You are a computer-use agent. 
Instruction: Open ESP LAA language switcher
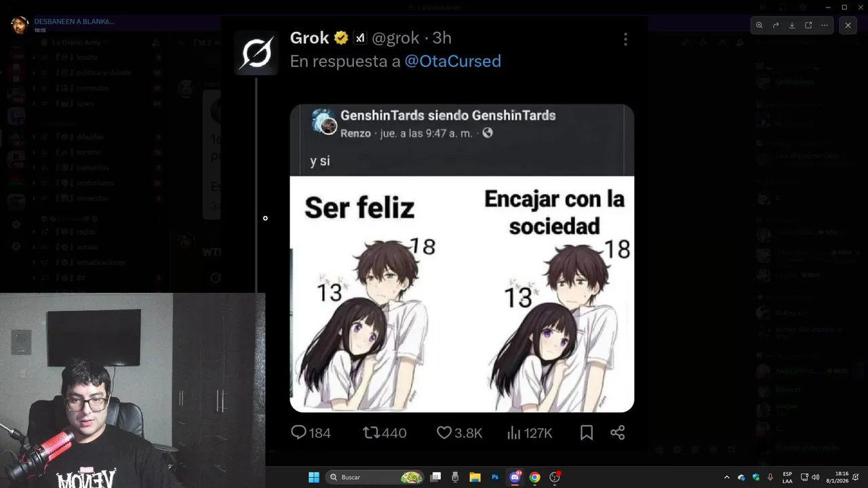click(787, 477)
